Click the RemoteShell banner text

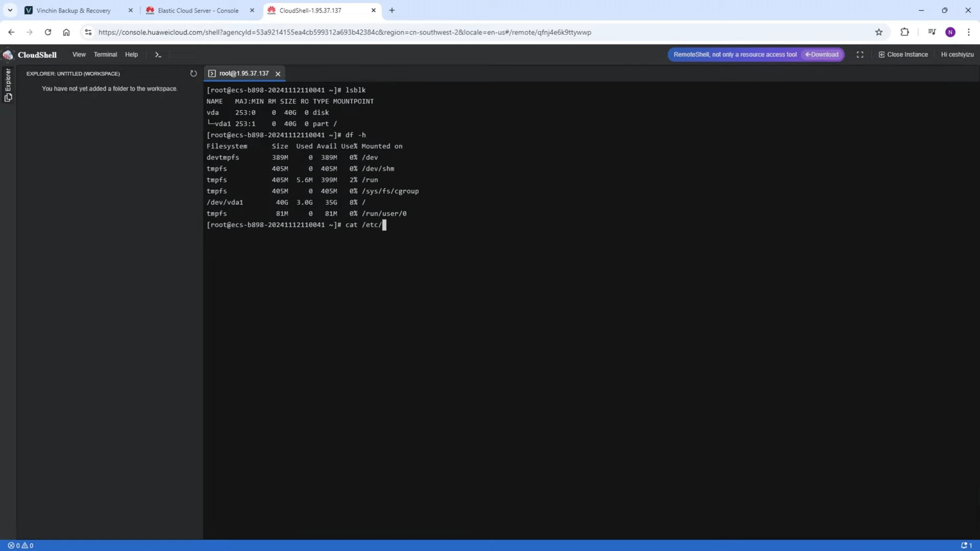[735, 55]
